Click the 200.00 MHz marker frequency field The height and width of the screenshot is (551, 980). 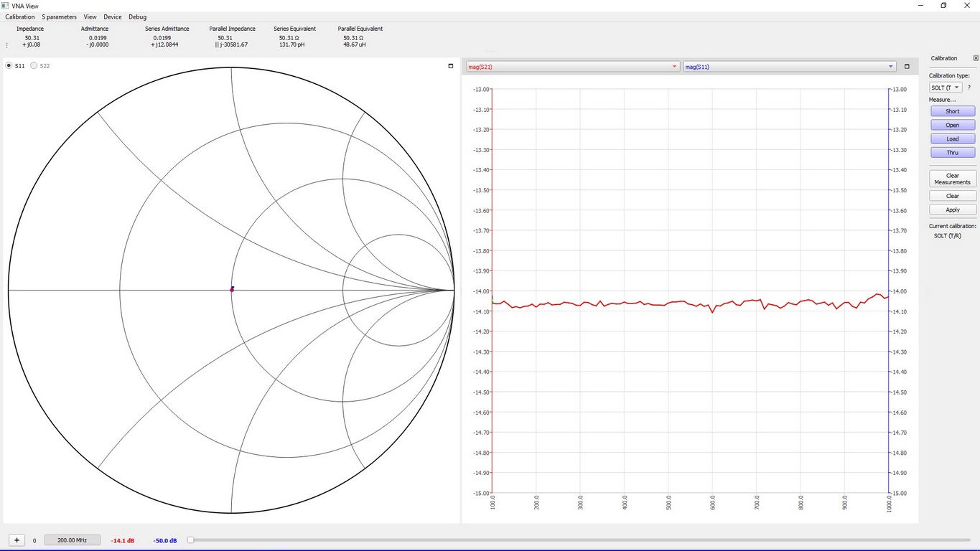pyautogui.click(x=72, y=540)
